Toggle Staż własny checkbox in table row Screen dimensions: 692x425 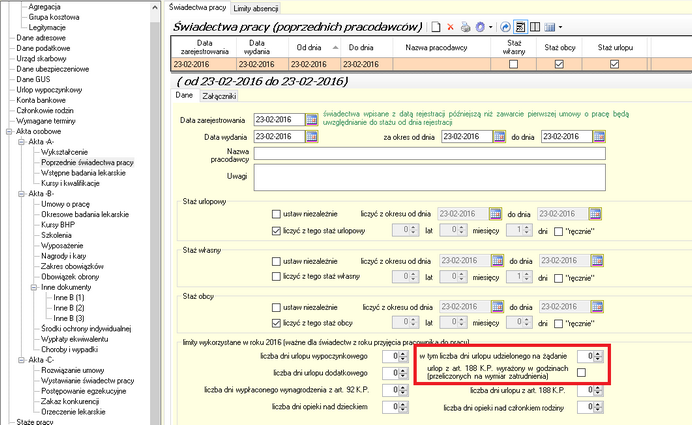[x=513, y=64]
